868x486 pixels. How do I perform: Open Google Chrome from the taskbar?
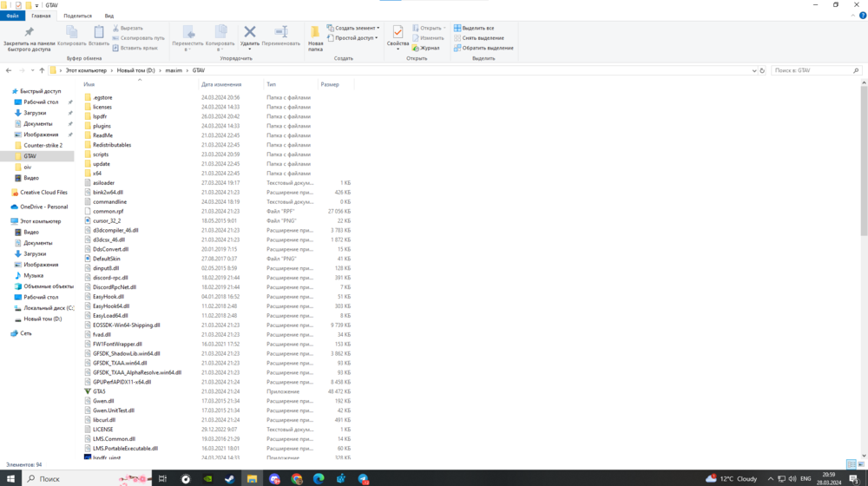click(296, 479)
